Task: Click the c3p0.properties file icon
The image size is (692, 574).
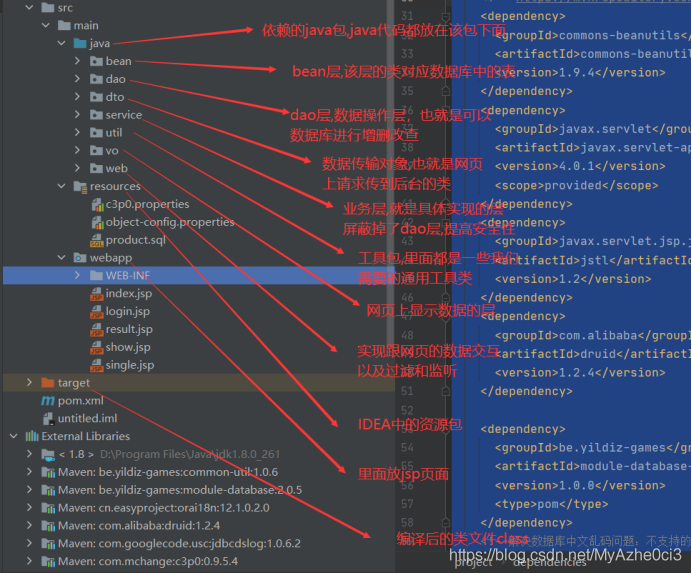Action: click(x=97, y=204)
